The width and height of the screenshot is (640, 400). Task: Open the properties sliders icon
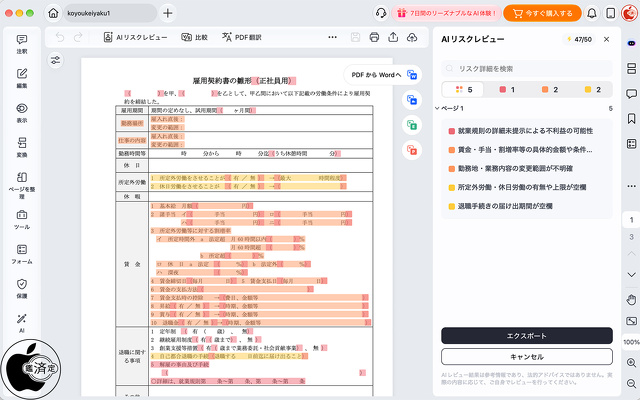tap(56, 60)
